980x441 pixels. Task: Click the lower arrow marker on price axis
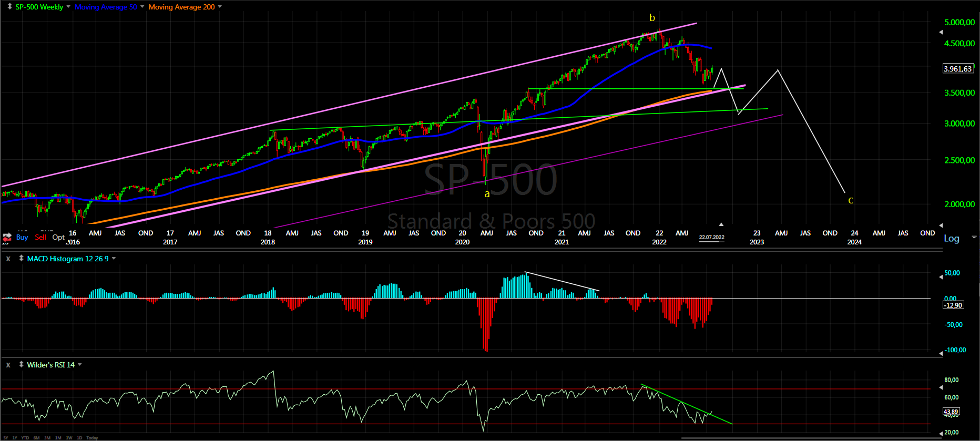click(941, 225)
